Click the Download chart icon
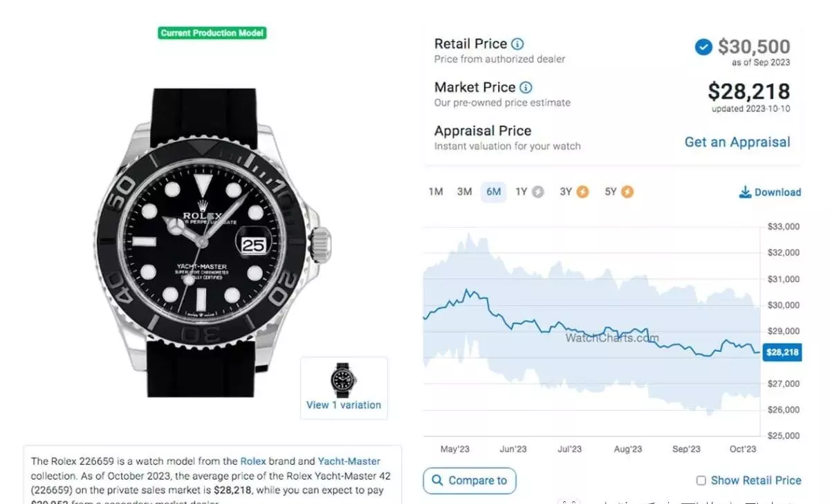 click(x=745, y=192)
